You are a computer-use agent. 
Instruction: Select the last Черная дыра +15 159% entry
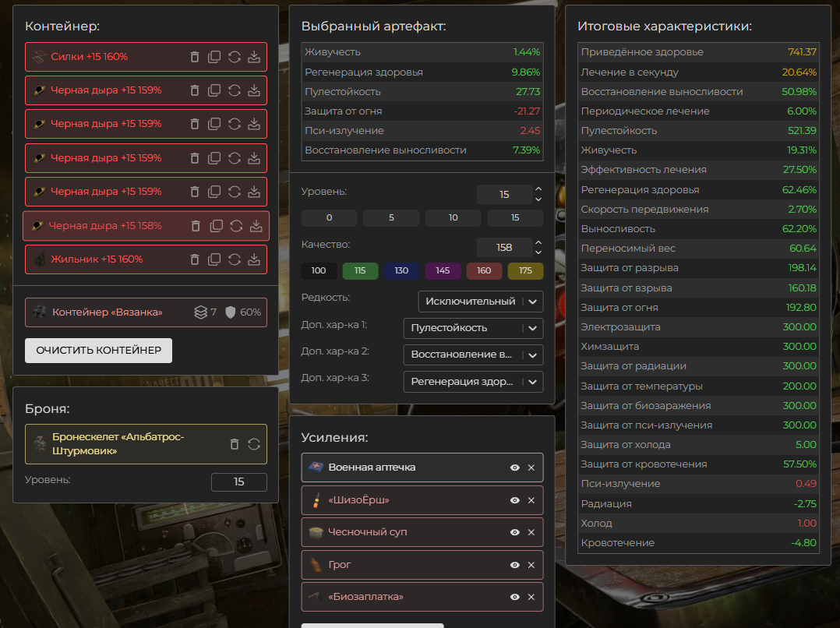(106, 192)
